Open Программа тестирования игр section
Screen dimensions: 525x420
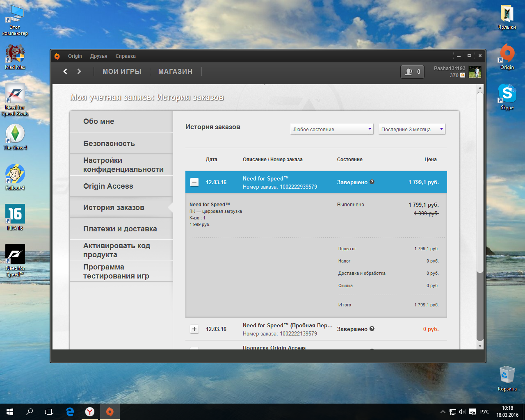pyautogui.click(x=121, y=272)
